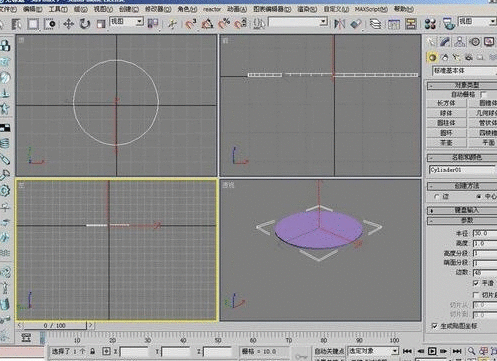Open the reactor menu

(x=212, y=9)
